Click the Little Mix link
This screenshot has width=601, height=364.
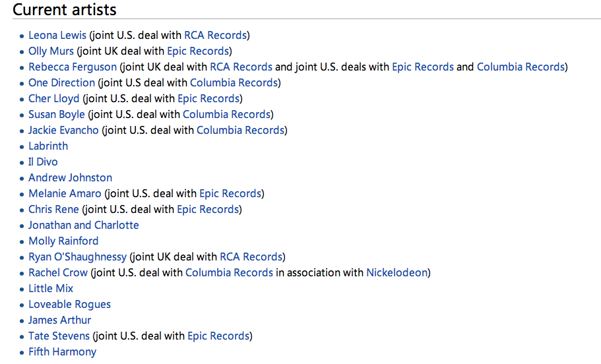51,289
